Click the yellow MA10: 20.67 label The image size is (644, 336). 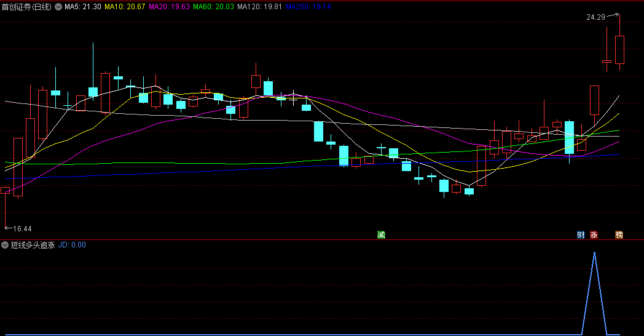[125, 7]
